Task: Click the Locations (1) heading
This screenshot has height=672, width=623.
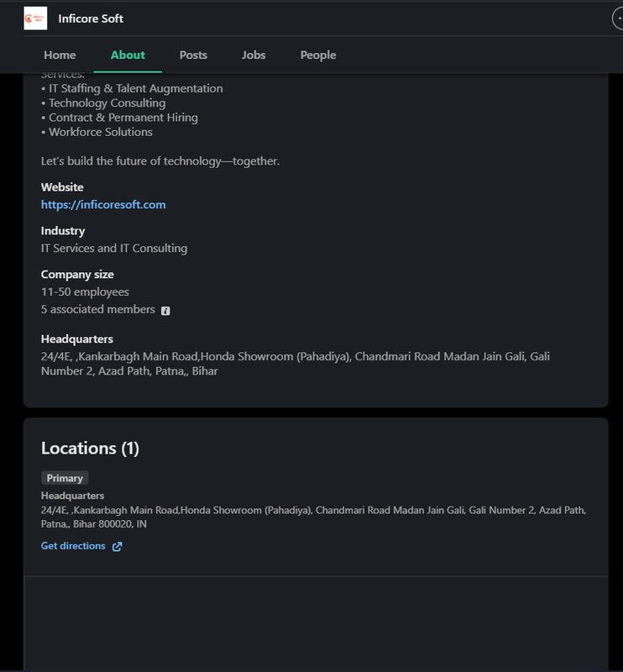Action: tap(90, 449)
